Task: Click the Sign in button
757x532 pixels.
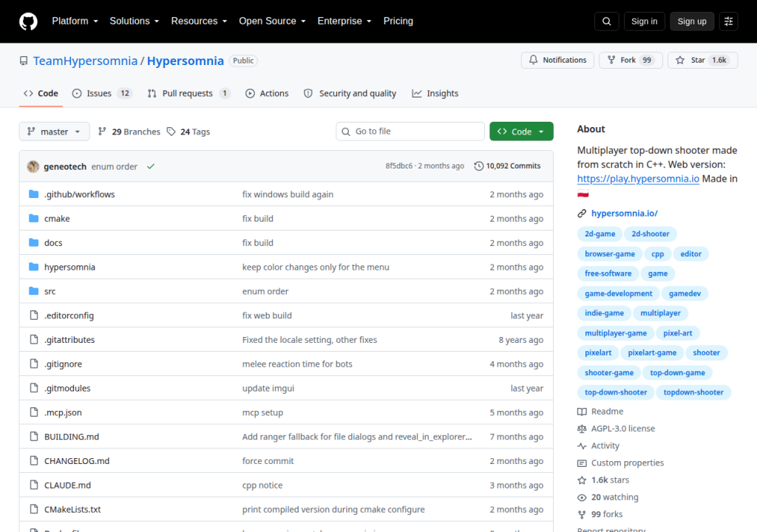Action: [x=644, y=21]
